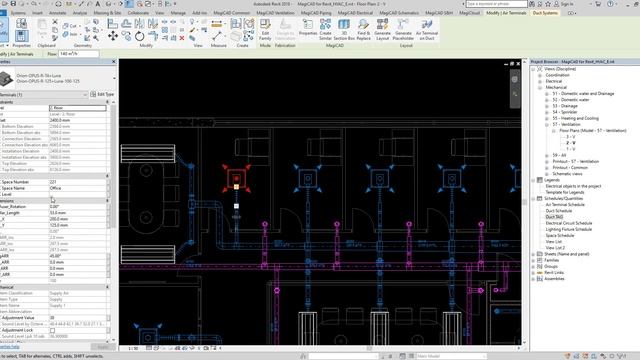Open the Find & Replace tool
The width and height of the screenshot is (640, 360).
(363, 29)
